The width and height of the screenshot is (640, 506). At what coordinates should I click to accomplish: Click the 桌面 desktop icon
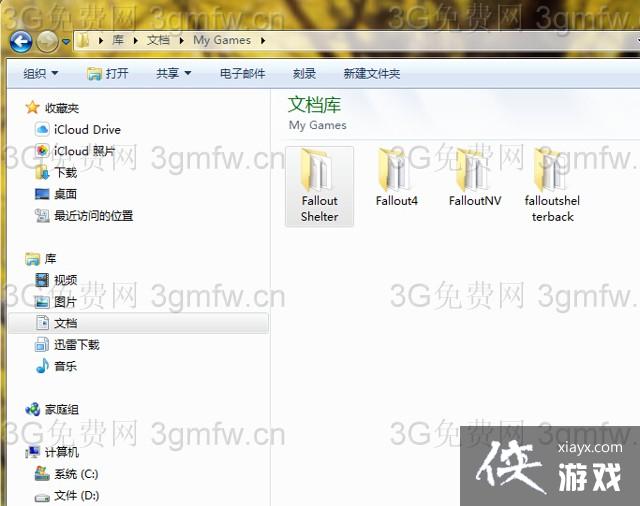(42, 194)
